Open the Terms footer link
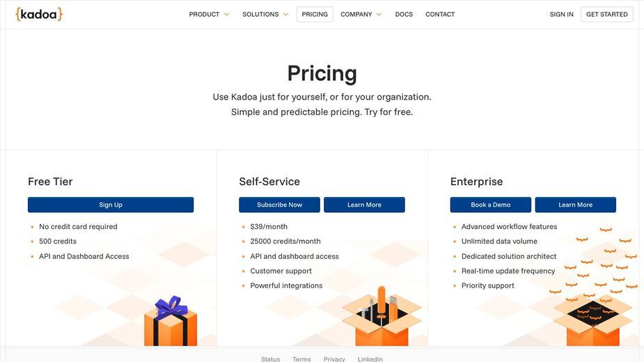This screenshot has height=362, width=644. coord(301,359)
